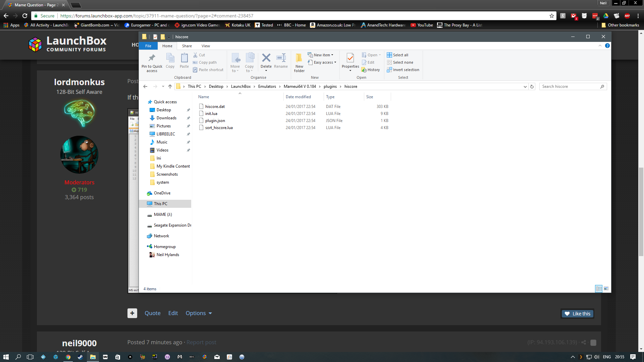Open Windows Start menu
This screenshot has height=362, width=644.
pyautogui.click(x=6, y=357)
